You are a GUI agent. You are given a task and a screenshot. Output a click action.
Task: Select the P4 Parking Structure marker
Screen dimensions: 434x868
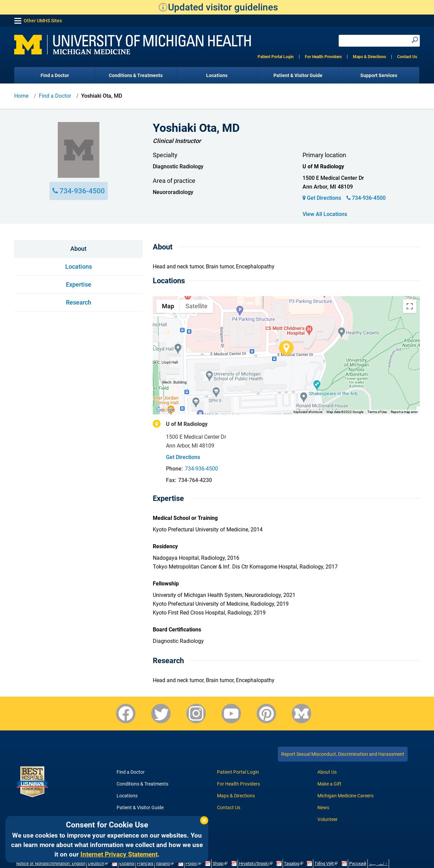pyautogui.click(x=240, y=310)
